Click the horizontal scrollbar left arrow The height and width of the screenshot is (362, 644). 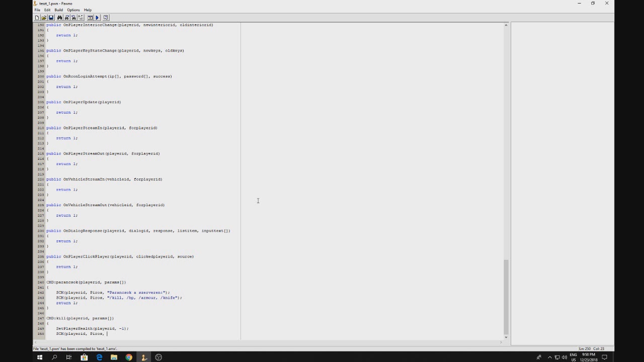pos(36,342)
